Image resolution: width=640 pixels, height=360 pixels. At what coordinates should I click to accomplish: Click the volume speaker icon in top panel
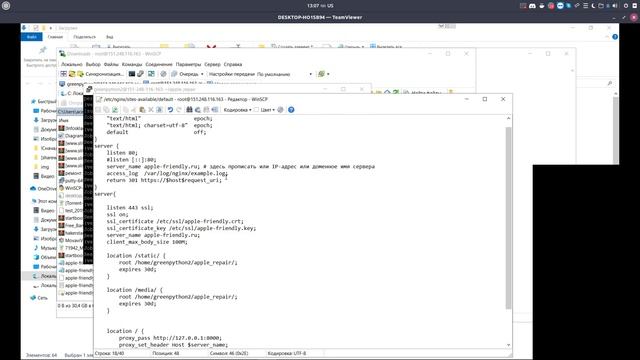coord(615,6)
